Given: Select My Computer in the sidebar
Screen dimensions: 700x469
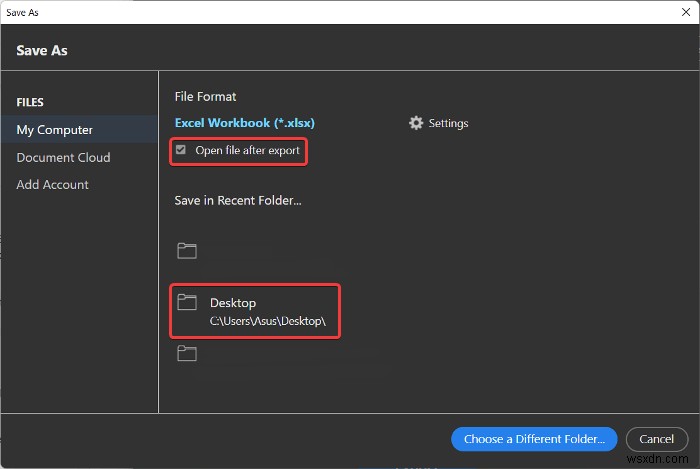Looking at the screenshot, I should [55, 130].
